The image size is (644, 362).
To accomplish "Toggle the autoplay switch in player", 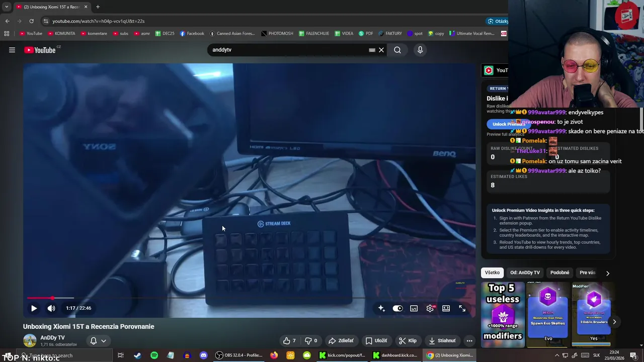I will tap(397, 308).
